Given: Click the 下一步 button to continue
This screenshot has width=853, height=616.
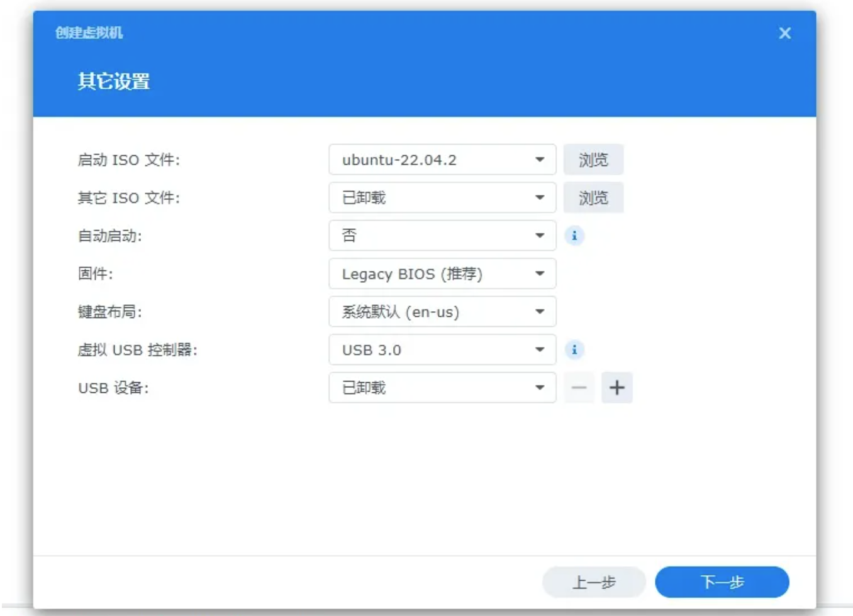Looking at the screenshot, I should [x=722, y=581].
